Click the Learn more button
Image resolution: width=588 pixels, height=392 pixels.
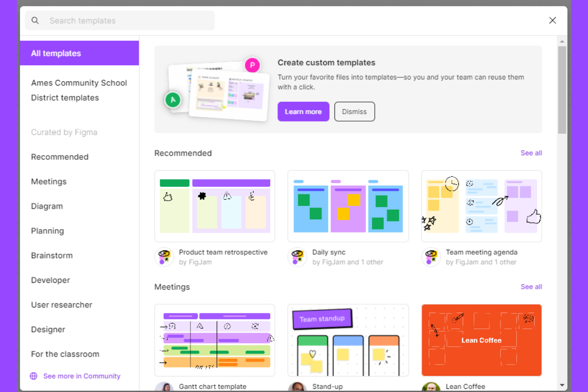pyautogui.click(x=303, y=112)
